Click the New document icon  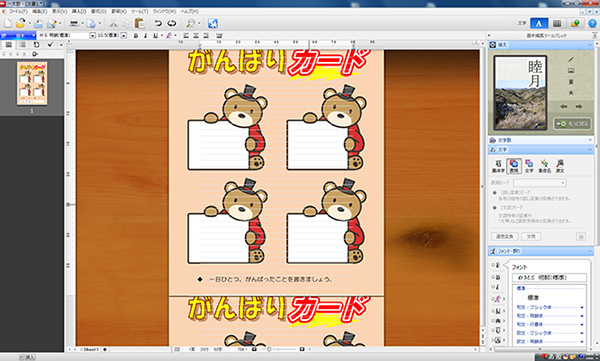click(8, 23)
